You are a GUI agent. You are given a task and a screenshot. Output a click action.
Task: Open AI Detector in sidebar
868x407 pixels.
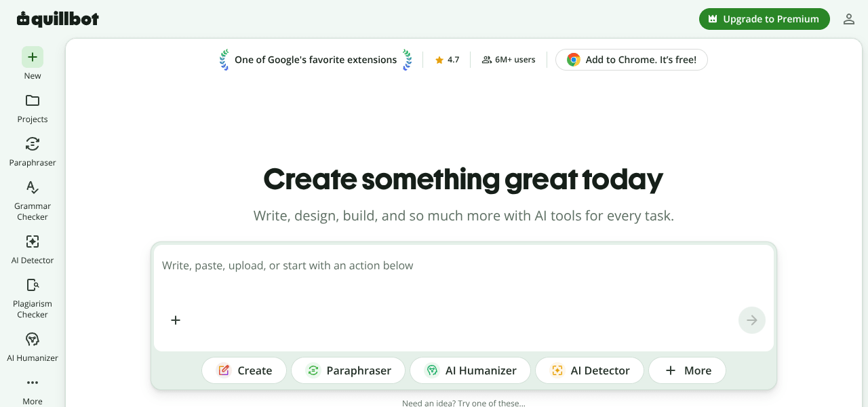coord(33,250)
